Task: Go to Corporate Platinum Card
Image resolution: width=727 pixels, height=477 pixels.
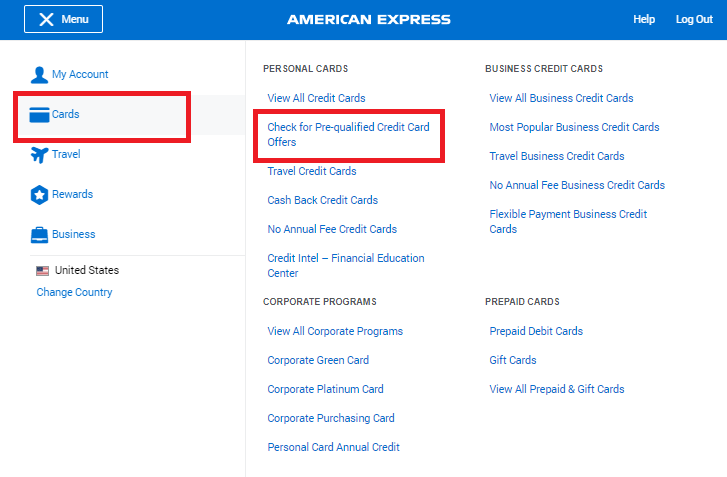Action: coord(325,389)
